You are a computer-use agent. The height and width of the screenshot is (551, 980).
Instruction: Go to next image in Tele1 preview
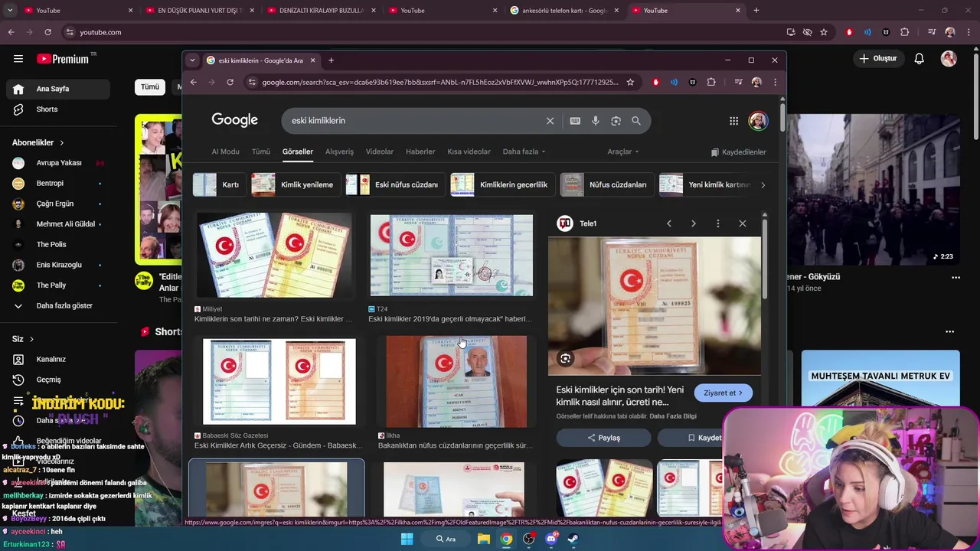pyautogui.click(x=693, y=223)
